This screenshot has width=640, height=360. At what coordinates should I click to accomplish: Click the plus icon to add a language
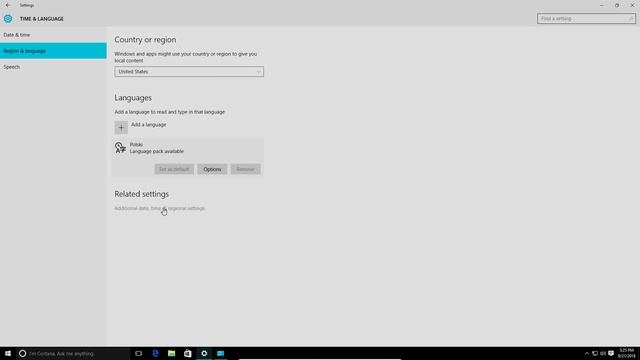(x=121, y=128)
